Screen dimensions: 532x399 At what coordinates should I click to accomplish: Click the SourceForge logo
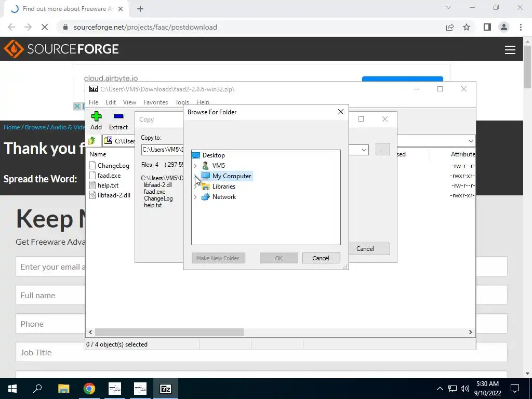(61, 49)
